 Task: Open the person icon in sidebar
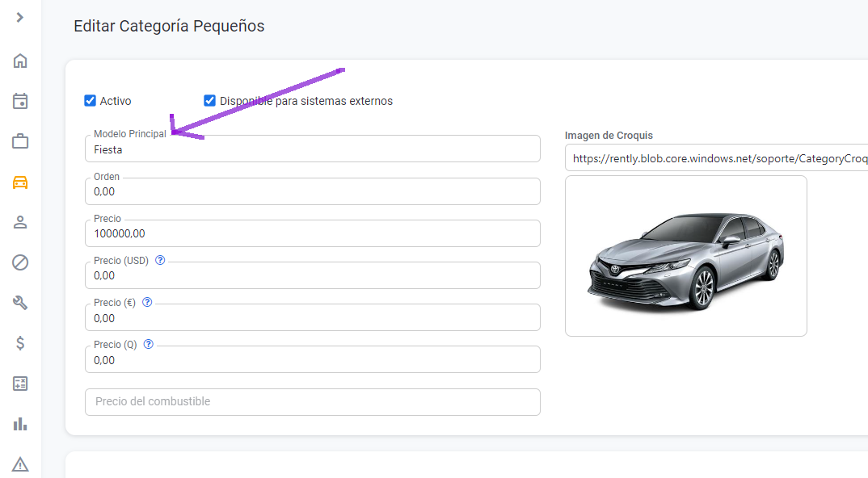(20, 222)
